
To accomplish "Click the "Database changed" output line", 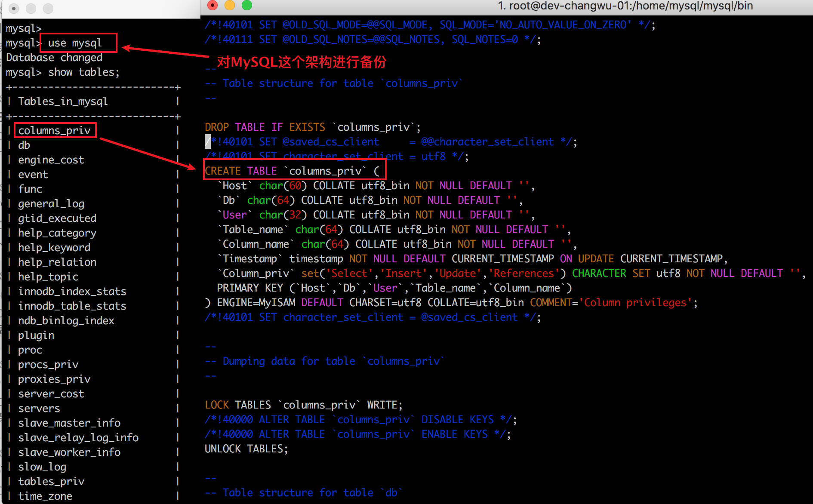I will pyautogui.click(x=54, y=58).
